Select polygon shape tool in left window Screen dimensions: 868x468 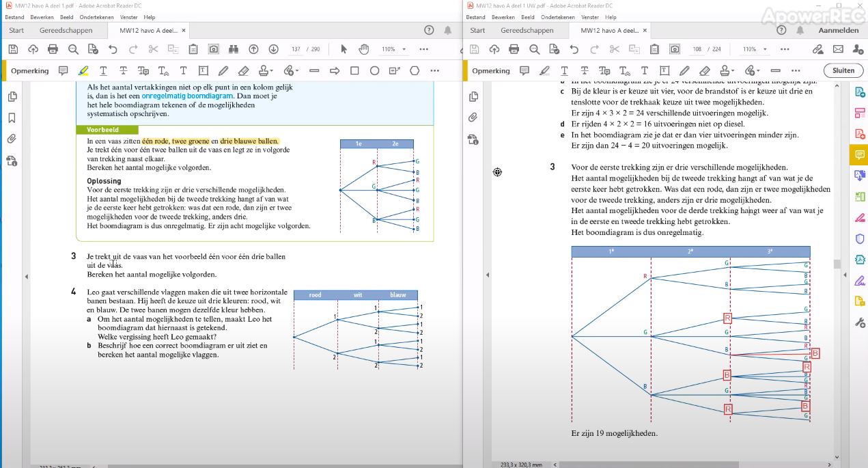(x=415, y=70)
